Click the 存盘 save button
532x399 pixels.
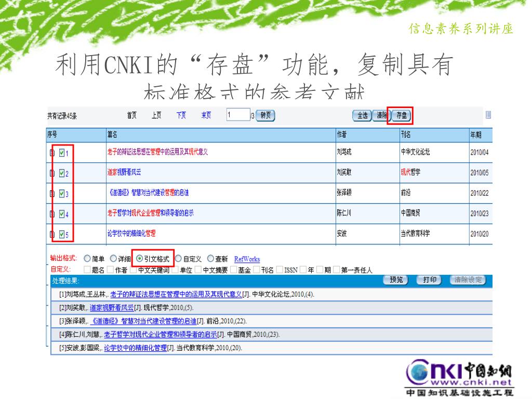pos(402,116)
